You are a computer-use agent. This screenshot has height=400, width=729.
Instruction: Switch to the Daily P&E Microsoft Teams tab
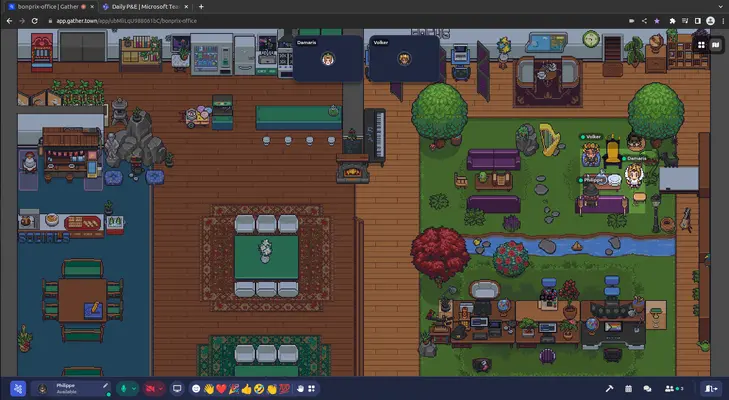145,6
